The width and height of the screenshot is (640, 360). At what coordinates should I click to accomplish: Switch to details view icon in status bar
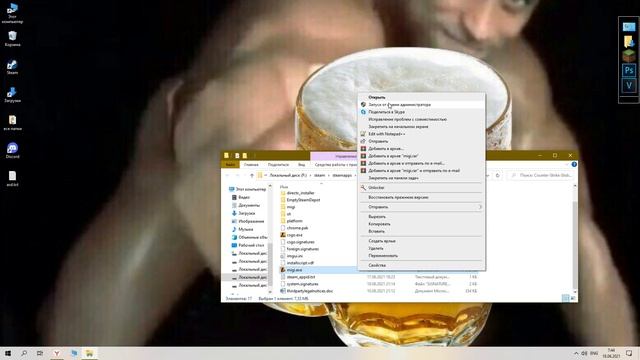click(x=565, y=298)
